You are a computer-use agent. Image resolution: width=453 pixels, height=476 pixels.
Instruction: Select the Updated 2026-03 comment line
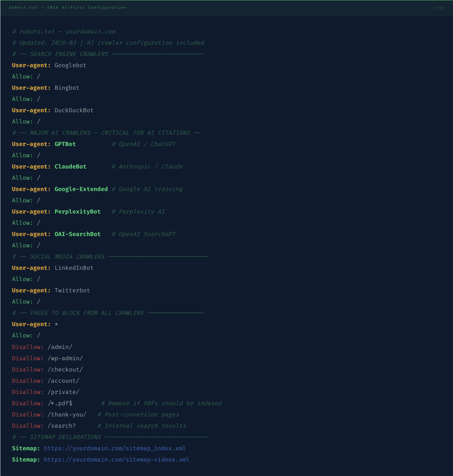(108, 42)
